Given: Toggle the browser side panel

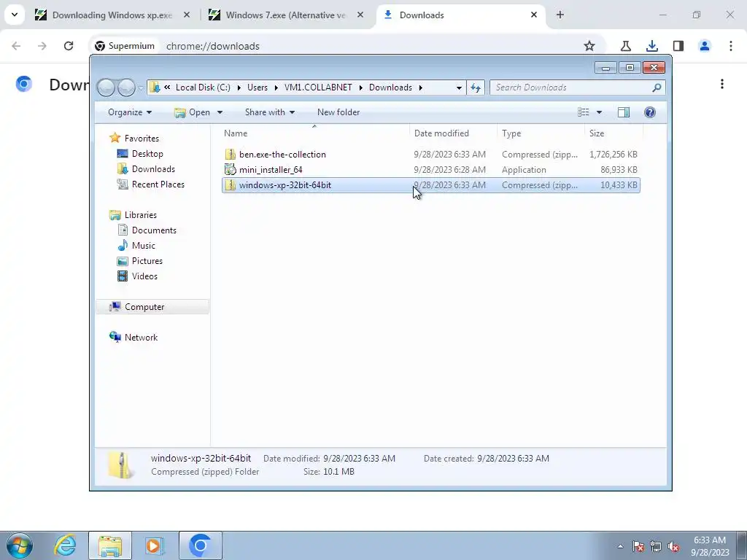Looking at the screenshot, I should [678, 46].
